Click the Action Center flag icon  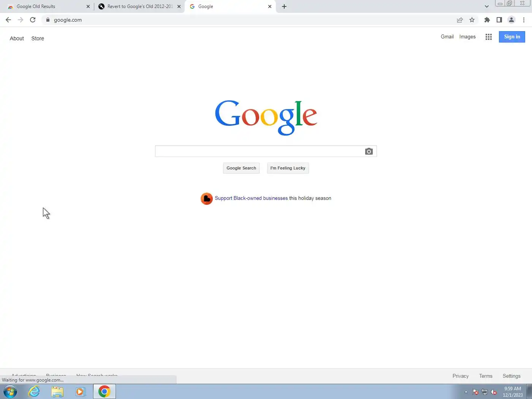pyautogui.click(x=475, y=392)
